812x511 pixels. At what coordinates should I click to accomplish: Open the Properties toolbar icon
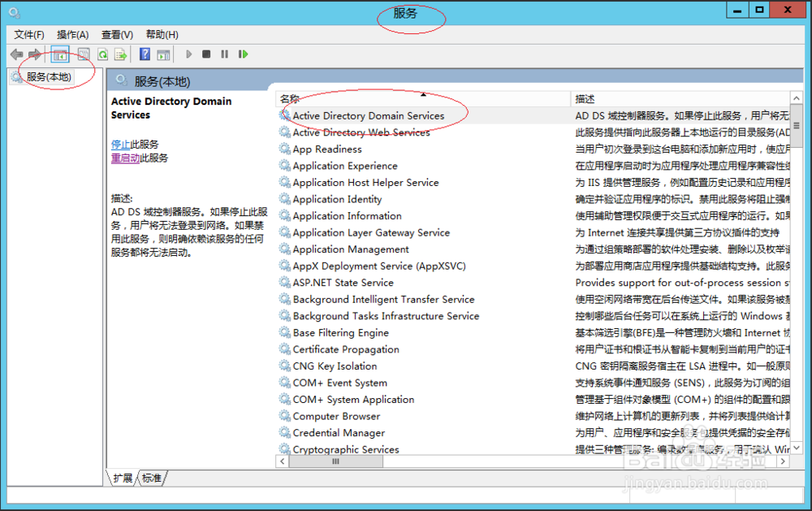click(x=84, y=54)
